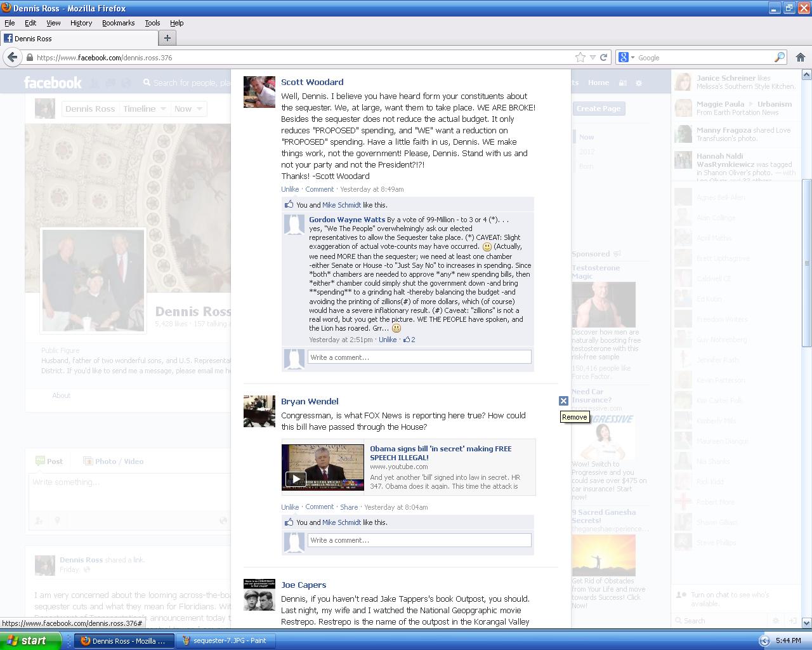Unlike Gordon Wayne Watts' comment
The width and height of the screenshot is (812, 650).
click(x=388, y=340)
